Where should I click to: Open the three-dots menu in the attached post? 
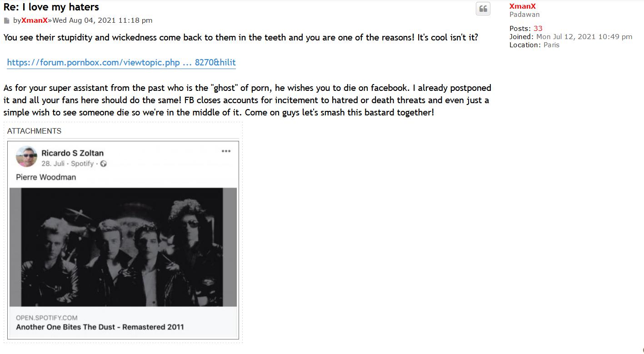pyautogui.click(x=226, y=151)
